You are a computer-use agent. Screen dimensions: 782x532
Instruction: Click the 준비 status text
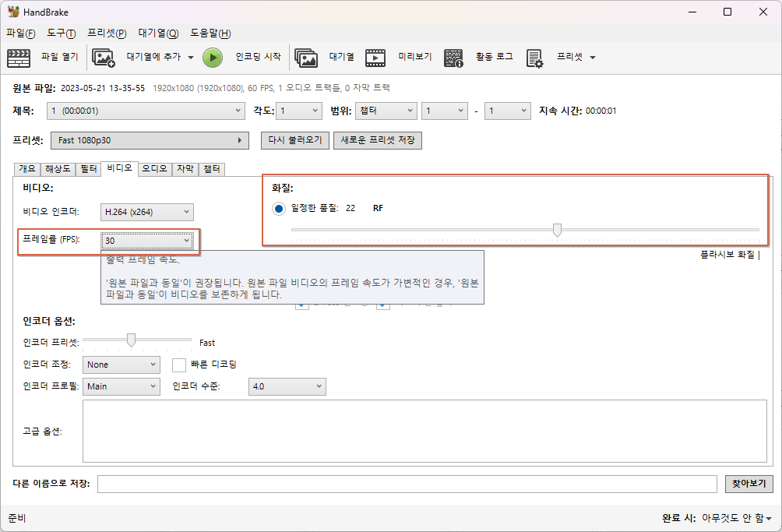click(17, 518)
